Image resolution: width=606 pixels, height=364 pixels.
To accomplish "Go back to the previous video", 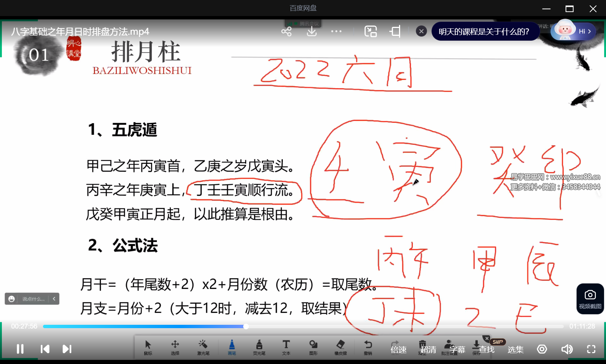I will (45, 349).
